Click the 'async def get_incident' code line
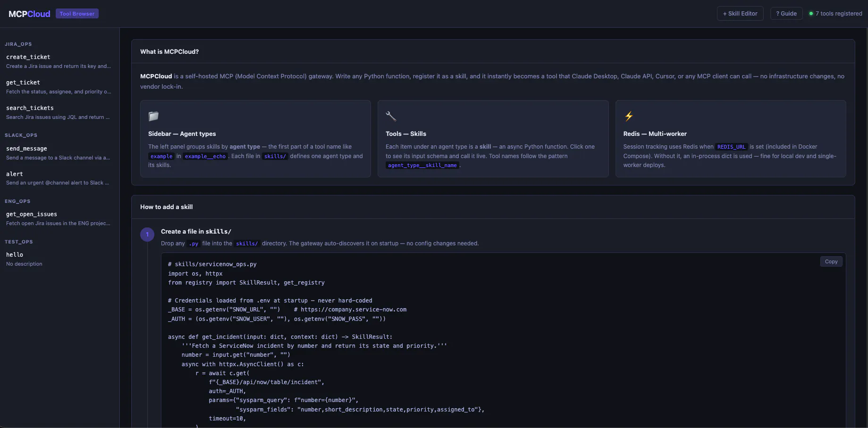This screenshot has width=868, height=428. 280,337
